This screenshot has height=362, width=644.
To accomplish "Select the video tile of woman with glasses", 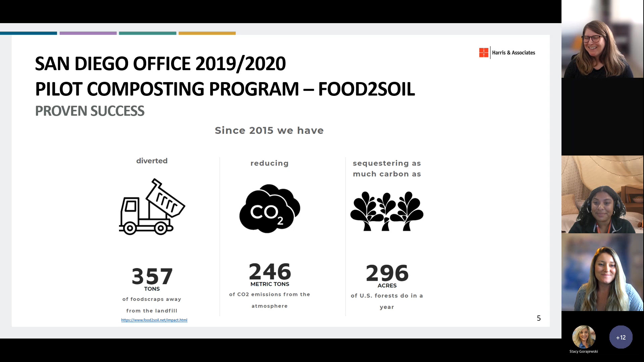I will (602, 39).
